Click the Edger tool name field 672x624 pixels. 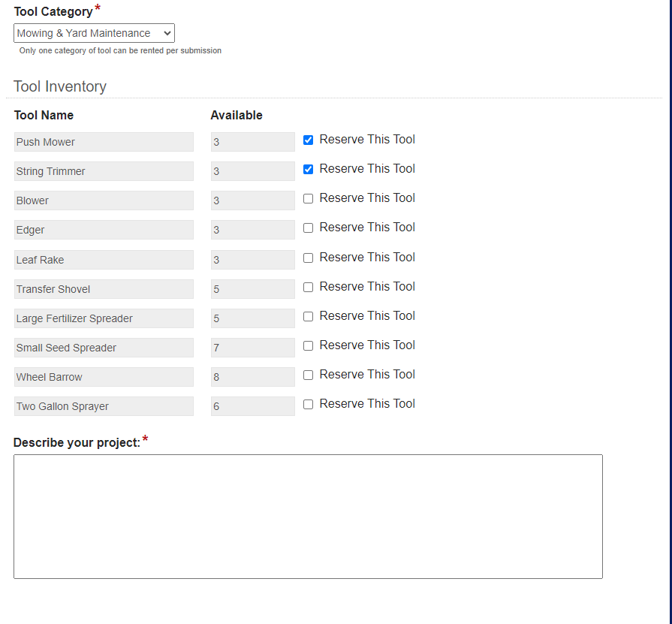104,230
